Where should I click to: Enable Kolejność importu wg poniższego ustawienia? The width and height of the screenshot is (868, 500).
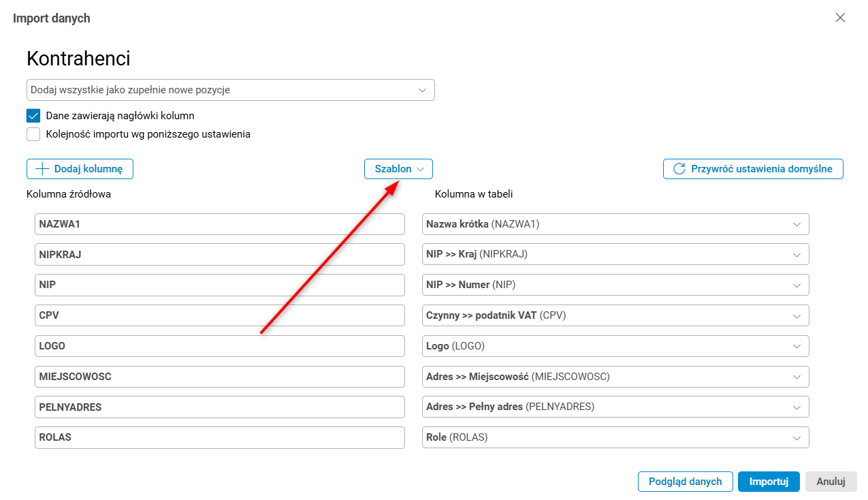pos(33,134)
